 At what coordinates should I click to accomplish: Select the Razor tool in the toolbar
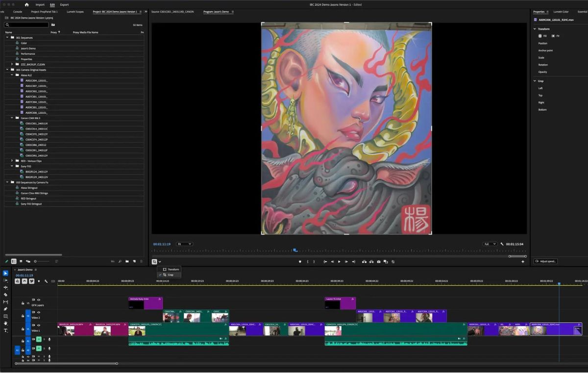tap(5, 295)
